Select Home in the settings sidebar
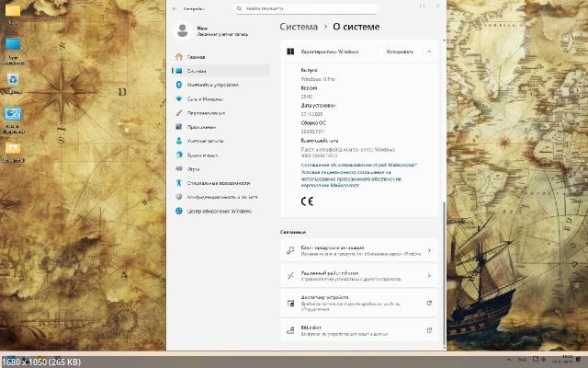 (x=196, y=57)
